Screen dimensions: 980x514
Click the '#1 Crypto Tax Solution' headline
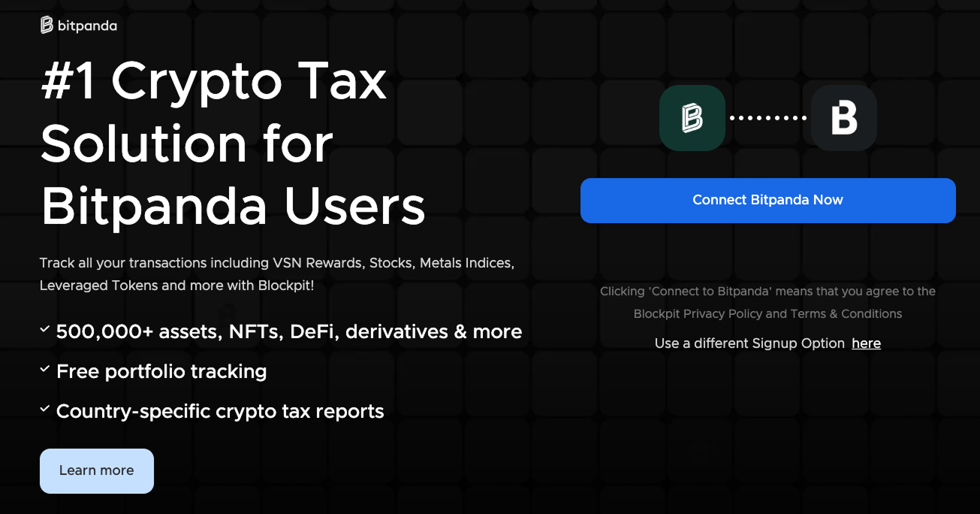point(233,144)
